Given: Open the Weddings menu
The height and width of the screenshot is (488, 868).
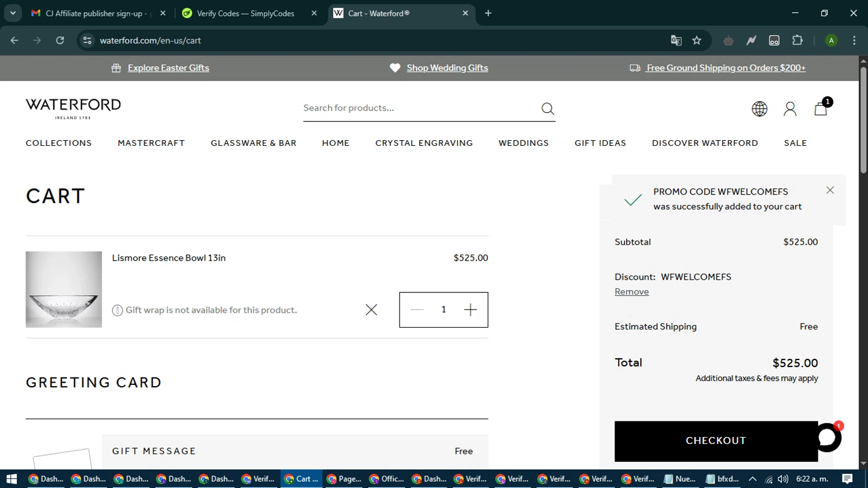Looking at the screenshot, I should click(524, 143).
